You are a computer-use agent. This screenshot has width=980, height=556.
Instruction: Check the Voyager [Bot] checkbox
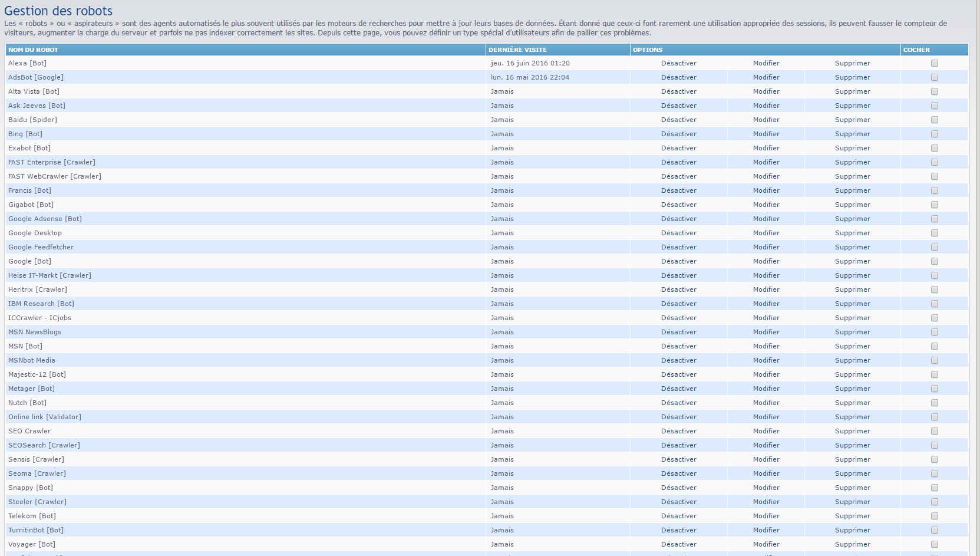click(935, 544)
